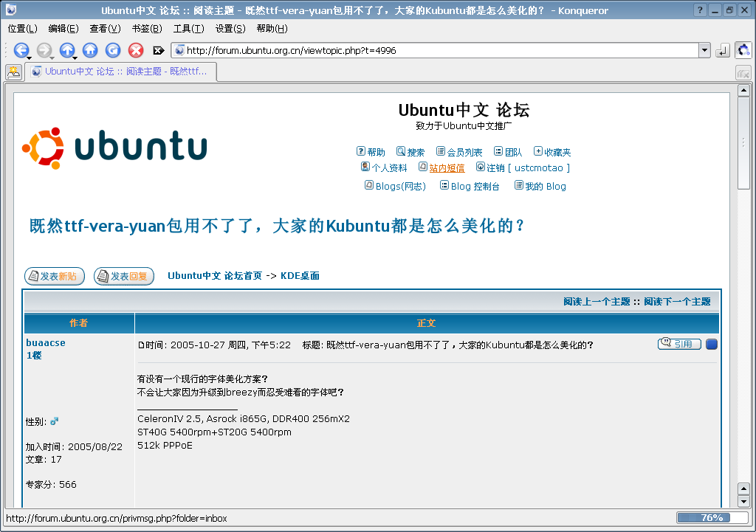
Task: Click the male gender icon for buaacse
Action: pyautogui.click(x=54, y=421)
